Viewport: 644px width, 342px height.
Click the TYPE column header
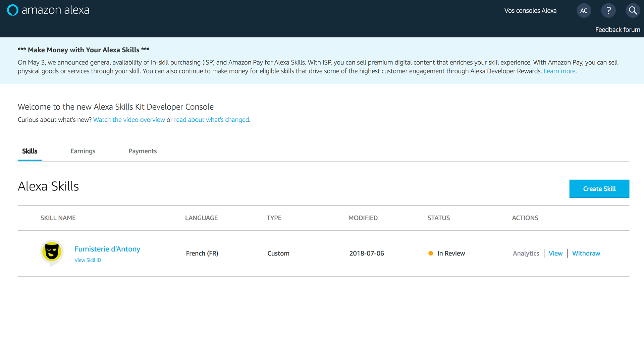point(274,218)
